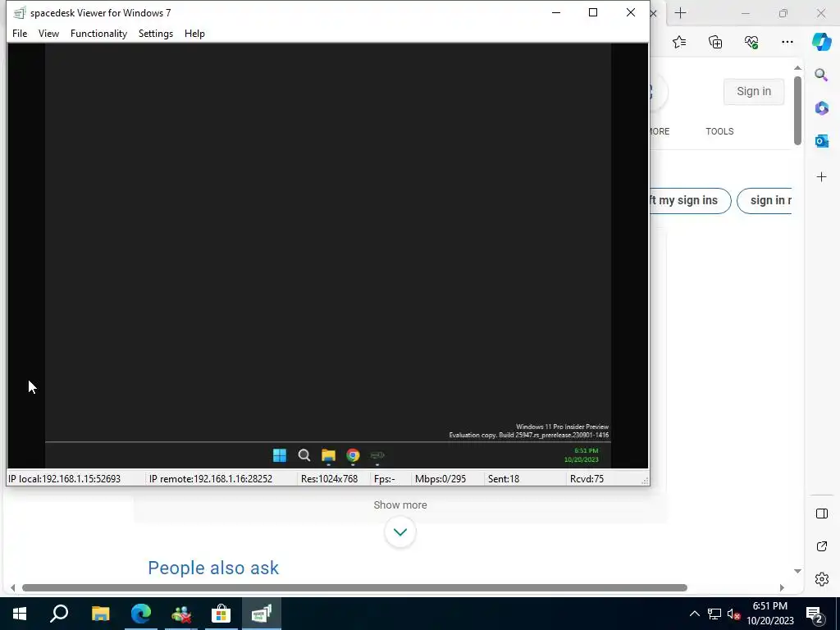Add a sidebar app with plus icon
The height and width of the screenshot is (630, 840).
[x=821, y=177]
